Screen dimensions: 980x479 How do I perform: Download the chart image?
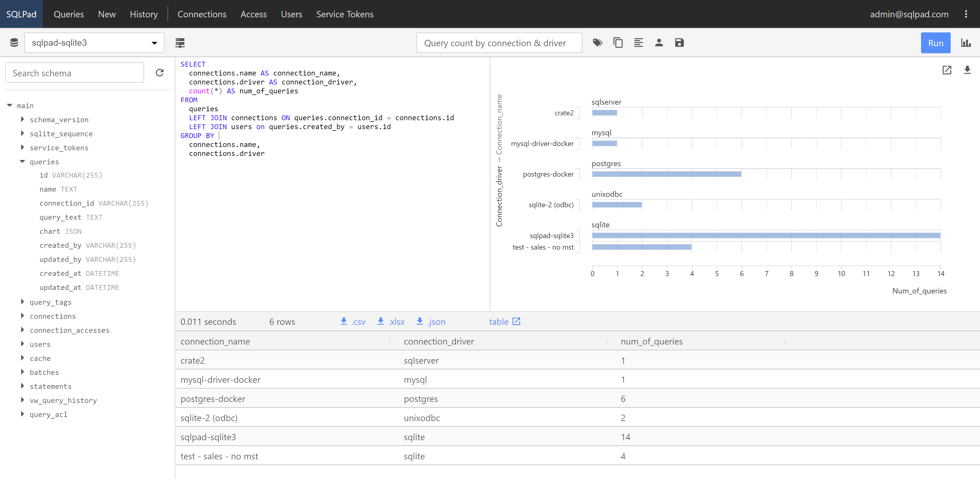(967, 70)
